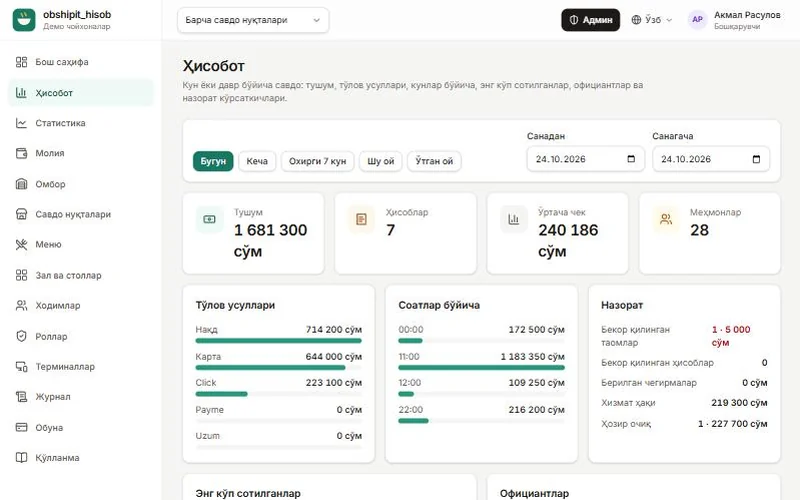Click the Терминаллар devices icon
This screenshot has height=500, width=800.
click(x=21, y=366)
